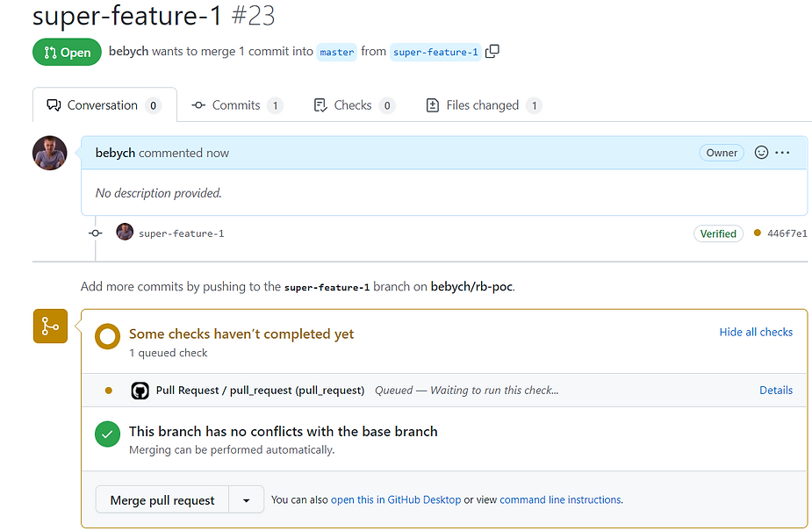This screenshot has width=812, height=531.
Task: Click bebych's large avatar next to comment
Action: [x=50, y=153]
